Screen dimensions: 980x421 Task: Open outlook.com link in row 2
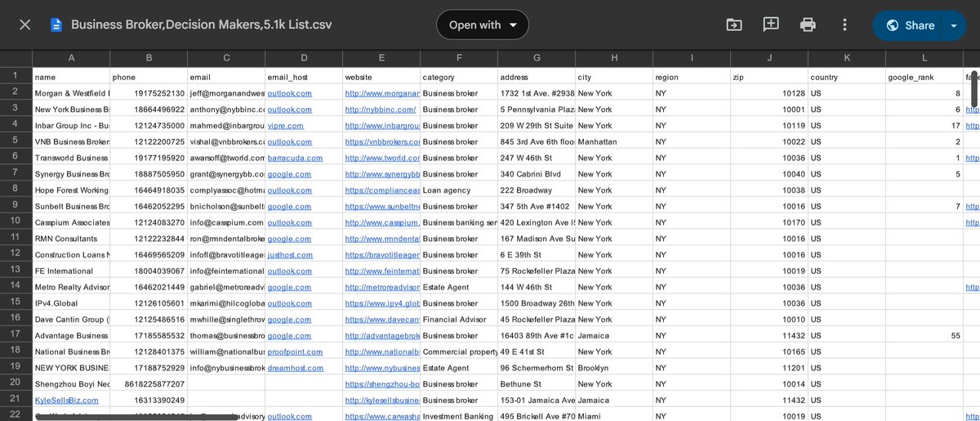pyautogui.click(x=289, y=93)
